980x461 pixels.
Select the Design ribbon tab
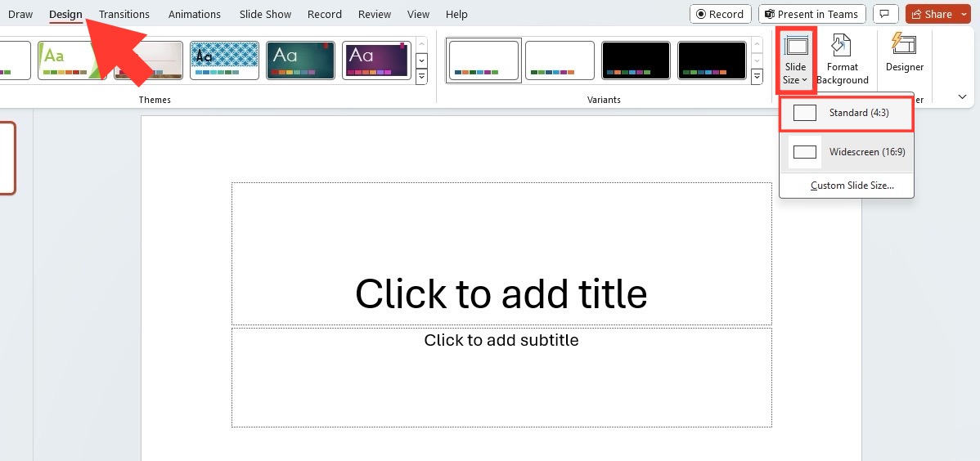[x=65, y=14]
